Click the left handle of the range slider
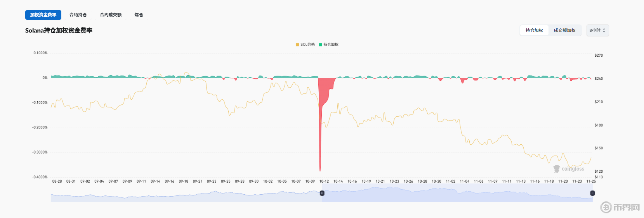This screenshot has height=218, width=644. [x=322, y=193]
